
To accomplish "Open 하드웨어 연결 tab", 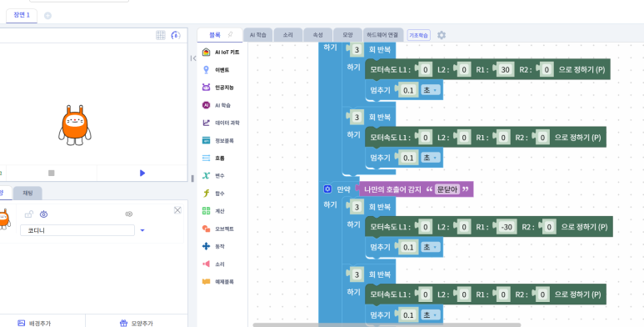I will coord(382,35).
